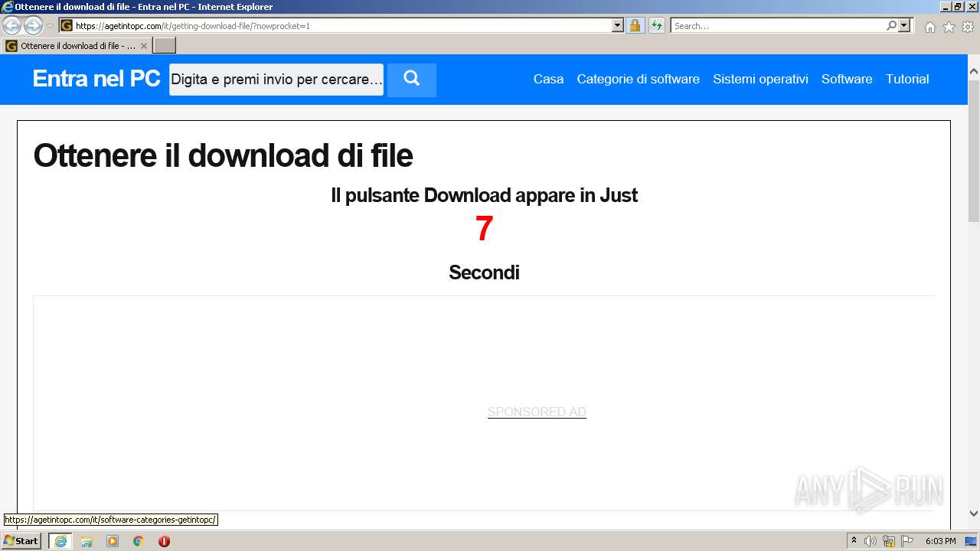Expand the address bar autocomplete dropdown
Viewport: 980px width, 551px height.
618,25
